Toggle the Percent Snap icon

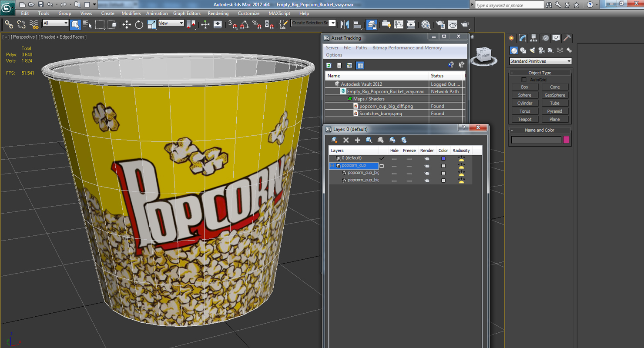(x=257, y=24)
